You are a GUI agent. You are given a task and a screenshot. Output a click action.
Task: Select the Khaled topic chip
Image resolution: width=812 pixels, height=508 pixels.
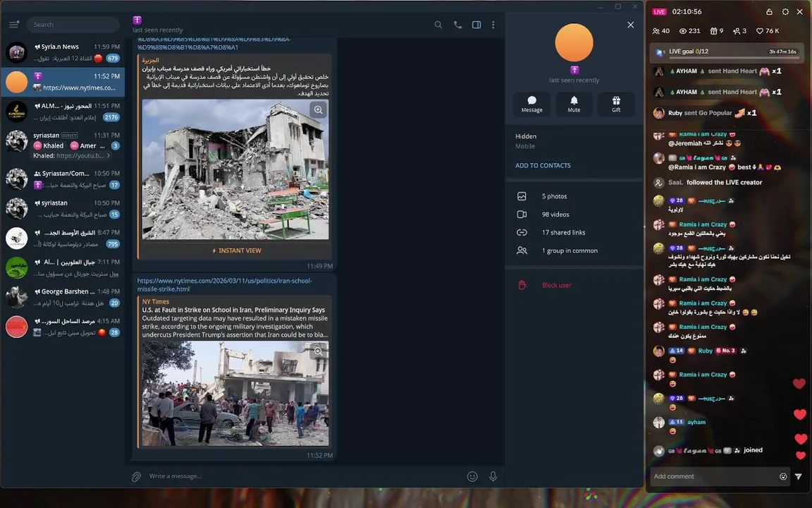point(48,145)
